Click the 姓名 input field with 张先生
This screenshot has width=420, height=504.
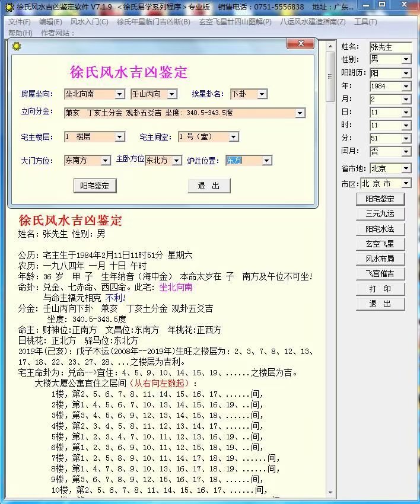[x=390, y=47]
